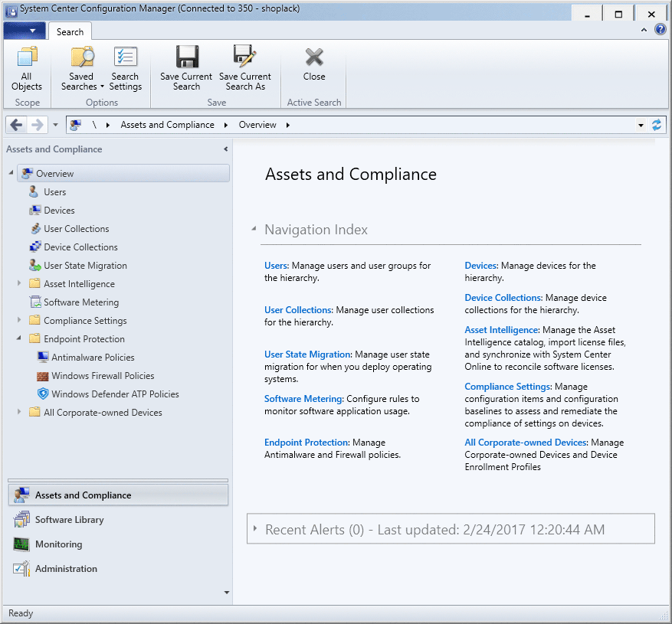Collapse the Endpoint Protection folder
The height and width of the screenshot is (624, 672).
coord(19,338)
